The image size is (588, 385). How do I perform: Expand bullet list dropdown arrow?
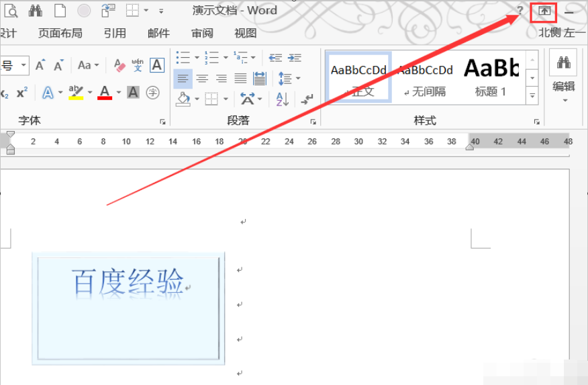(197, 57)
